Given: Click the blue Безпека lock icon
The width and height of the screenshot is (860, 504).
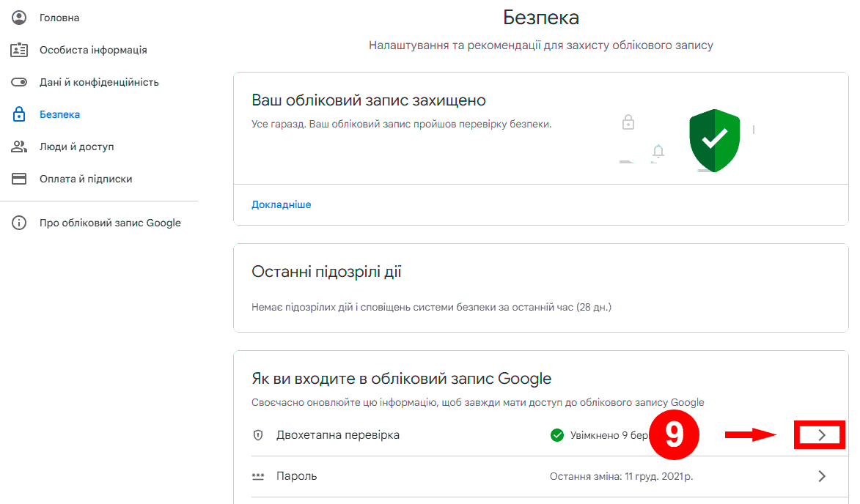Looking at the screenshot, I should pos(19,114).
